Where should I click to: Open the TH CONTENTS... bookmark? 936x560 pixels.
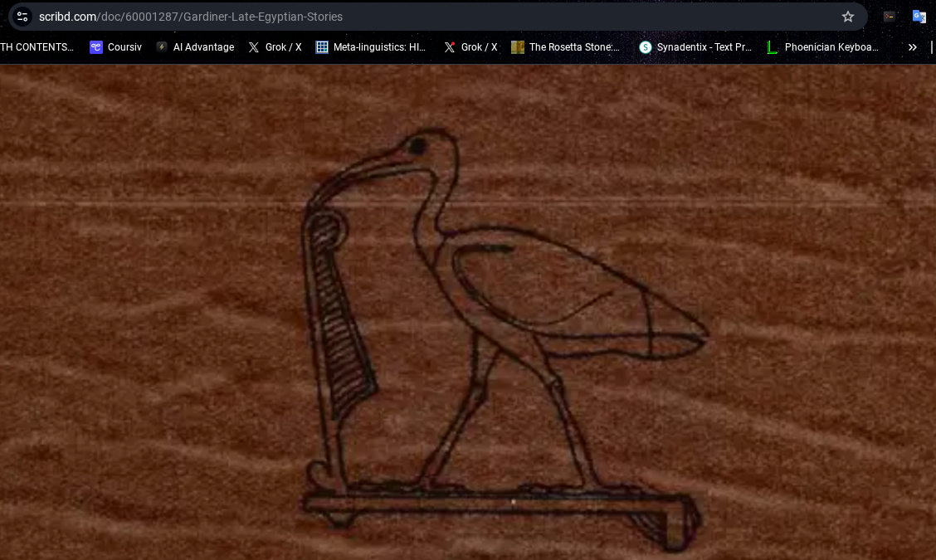[37, 47]
